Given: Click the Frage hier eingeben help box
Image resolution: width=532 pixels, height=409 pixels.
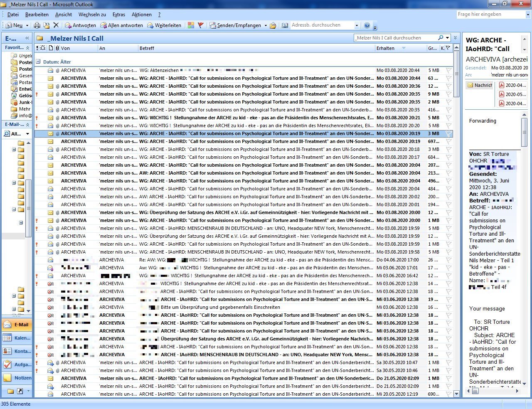Looking at the screenshot, I should point(490,15).
